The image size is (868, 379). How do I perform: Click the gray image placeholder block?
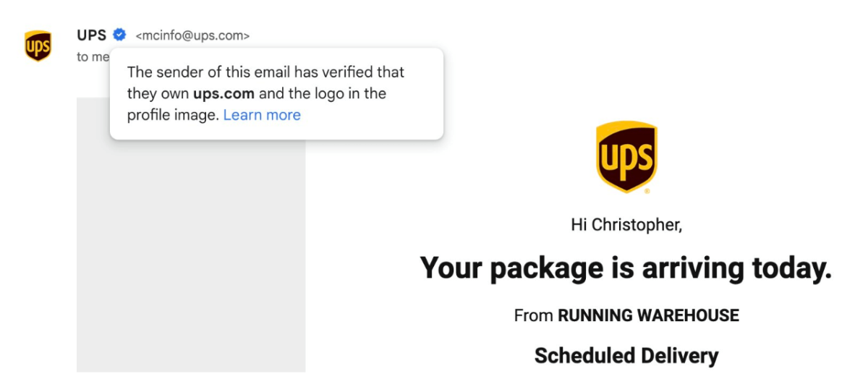[x=191, y=253]
